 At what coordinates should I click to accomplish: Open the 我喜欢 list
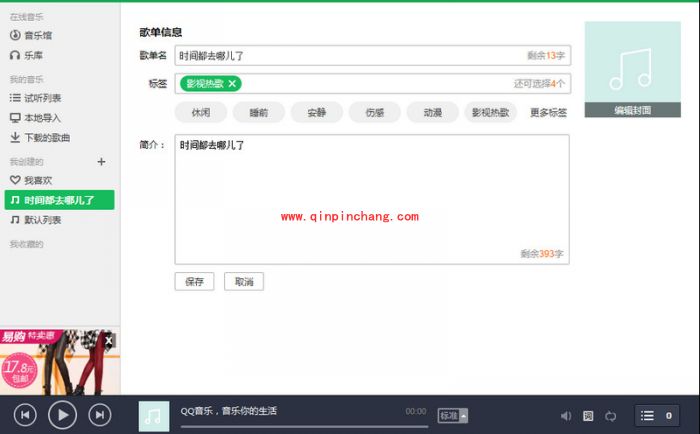click(31, 180)
